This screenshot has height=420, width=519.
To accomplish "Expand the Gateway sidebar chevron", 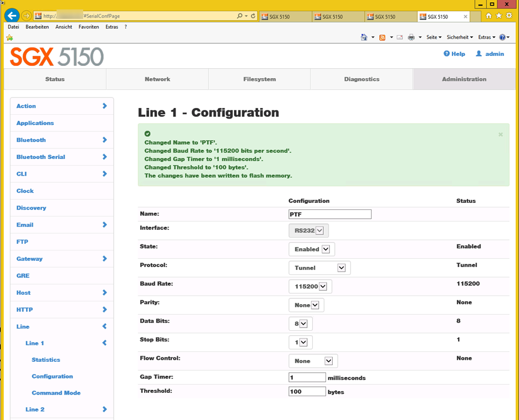I will [x=105, y=259].
